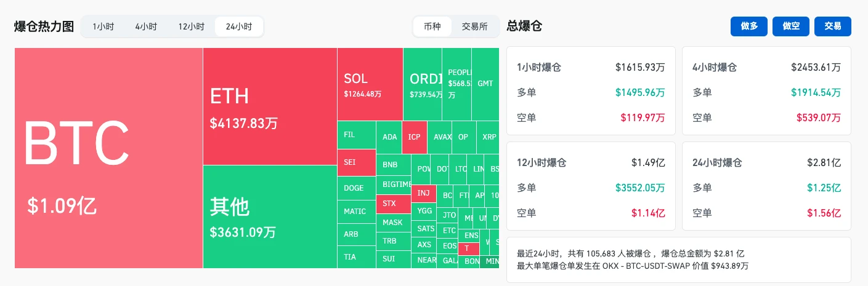868x286 pixels.
Task: Switch to the 4小时 tab
Action: tap(146, 26)
